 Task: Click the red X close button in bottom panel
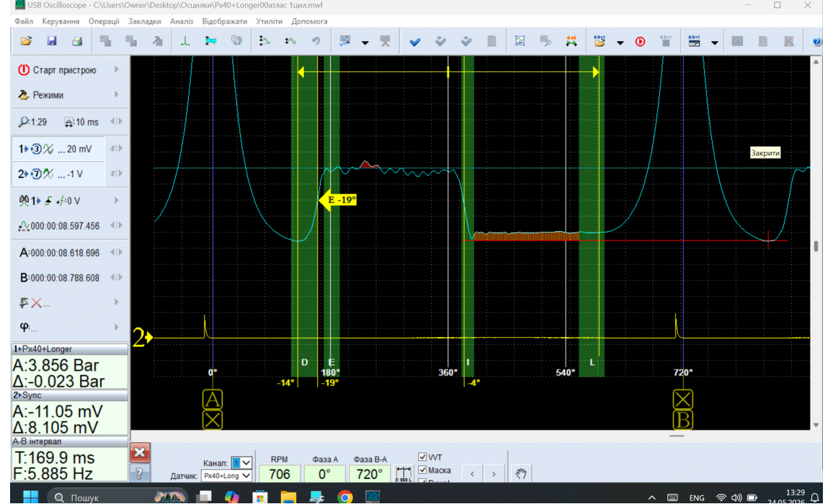(x=140, y=452)
